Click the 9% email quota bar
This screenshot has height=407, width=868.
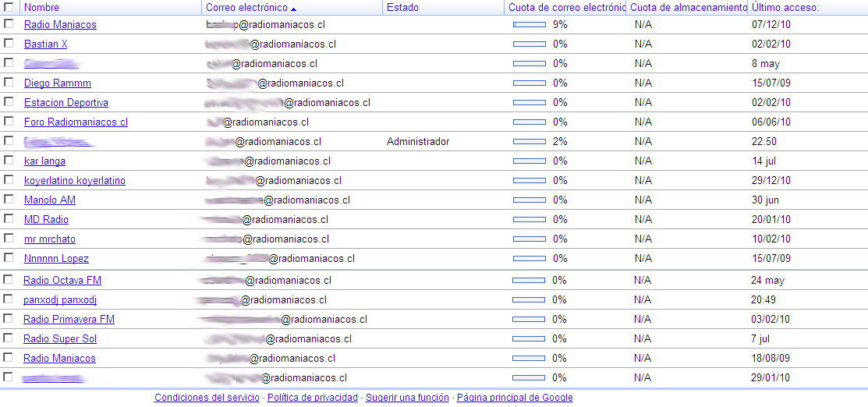pos(530,24)
